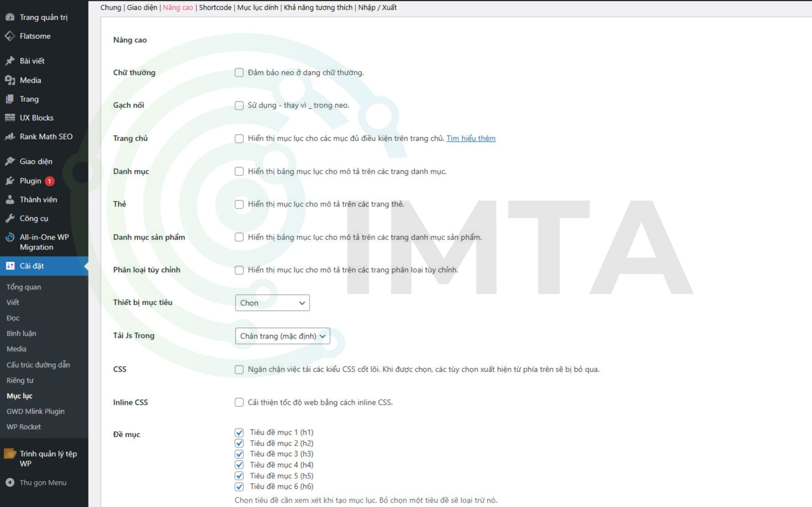Screen dimensions: 812x507
Task: Select the All-in-One WP Migration icon
Action: click(x=10, y=237)
